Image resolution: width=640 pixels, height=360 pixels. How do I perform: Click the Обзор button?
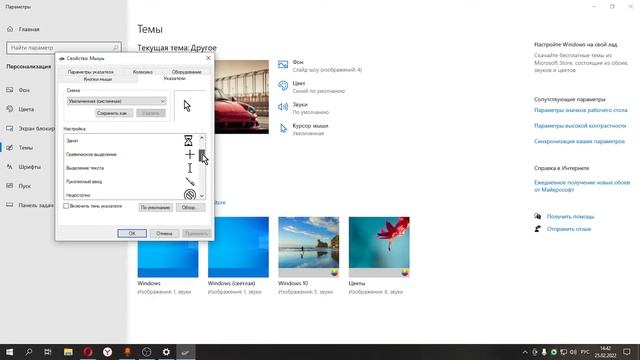pos(190,207)
